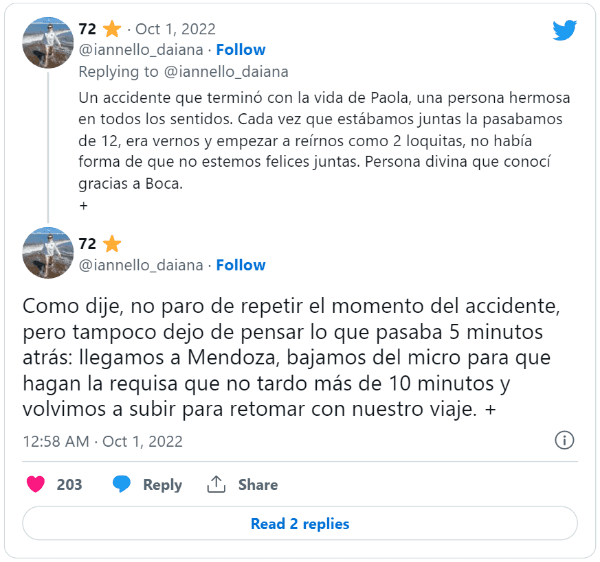Image resolution: width=600 pixels, height=562 pixels.
Task: Click the "Read 2 replies" button
Action: (x=300, y=523)
